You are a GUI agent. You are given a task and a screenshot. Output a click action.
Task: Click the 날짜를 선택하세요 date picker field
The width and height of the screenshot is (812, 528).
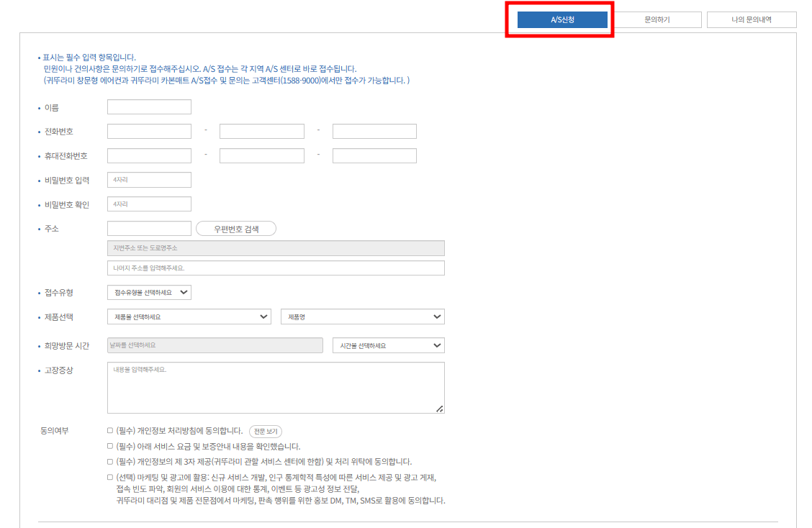point(213,345)
